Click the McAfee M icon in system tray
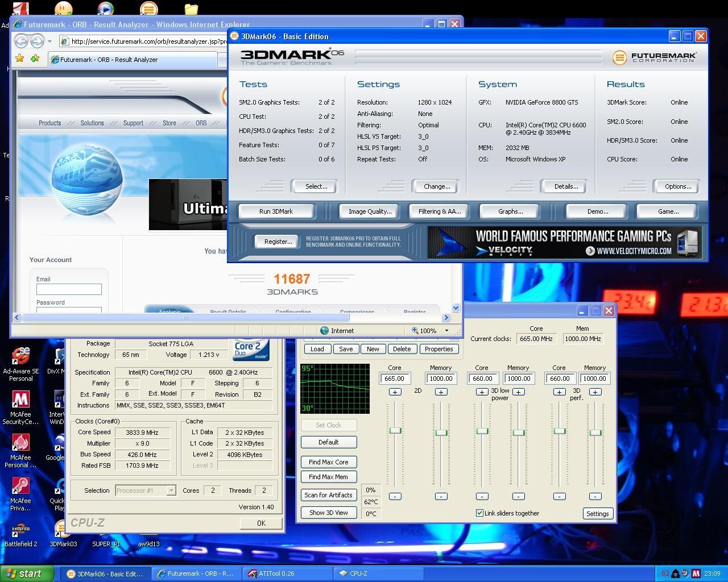 [x=696, y=573]
